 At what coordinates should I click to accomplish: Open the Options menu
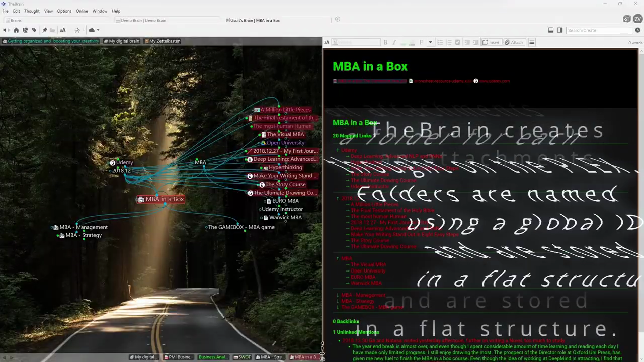click(x=64, y=11)
